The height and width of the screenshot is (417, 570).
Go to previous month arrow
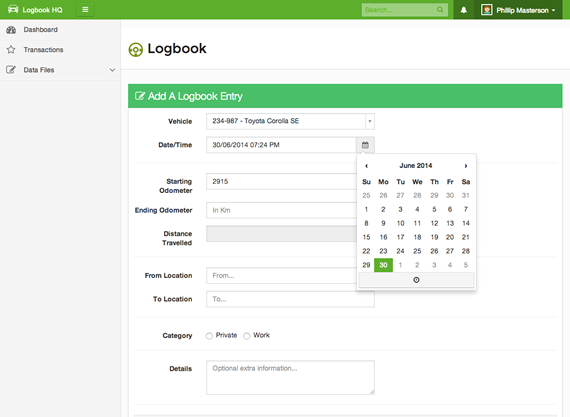(366, 166)
